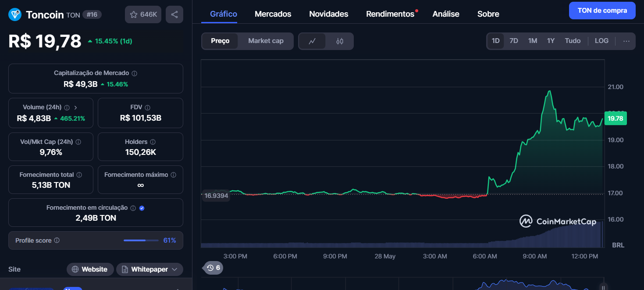
Task: Show info icon next to FDV
Action: 148,107
